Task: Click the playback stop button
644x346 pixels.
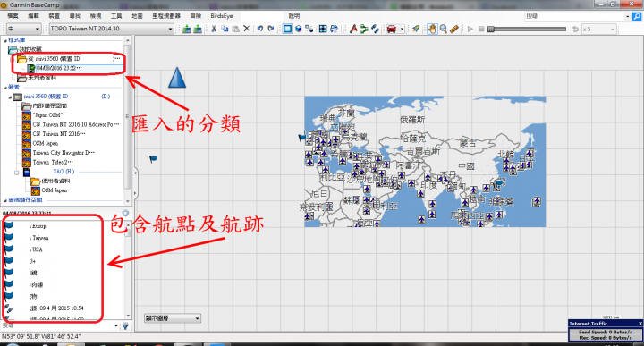Action: click(x=481, y=29)
